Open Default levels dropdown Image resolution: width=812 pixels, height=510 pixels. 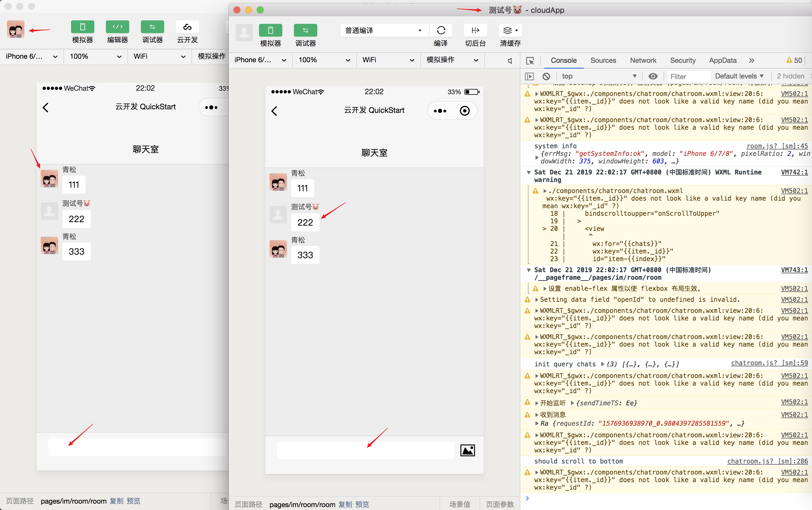pos(739,76)
